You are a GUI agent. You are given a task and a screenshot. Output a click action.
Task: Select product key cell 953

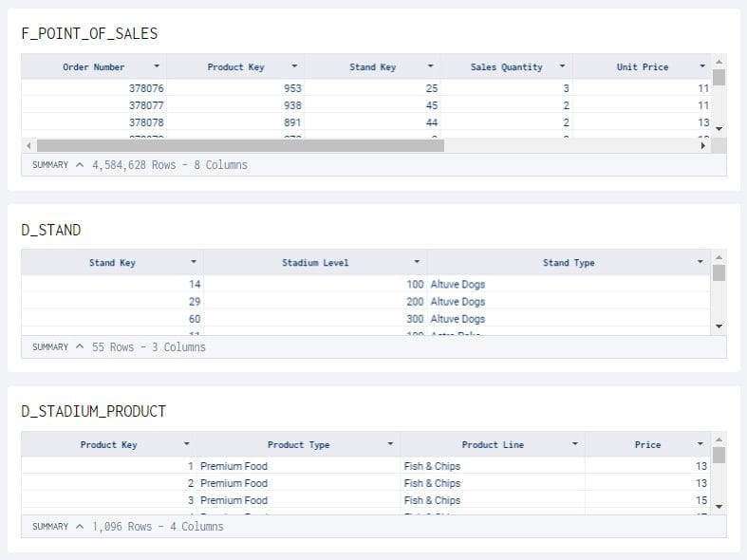pyautogui.click(x=235, y=88)
